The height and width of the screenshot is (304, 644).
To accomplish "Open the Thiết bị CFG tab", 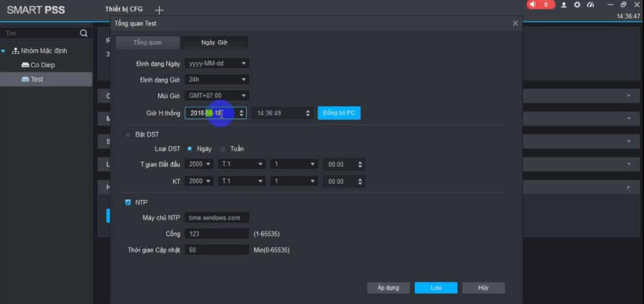I will 124,9.
